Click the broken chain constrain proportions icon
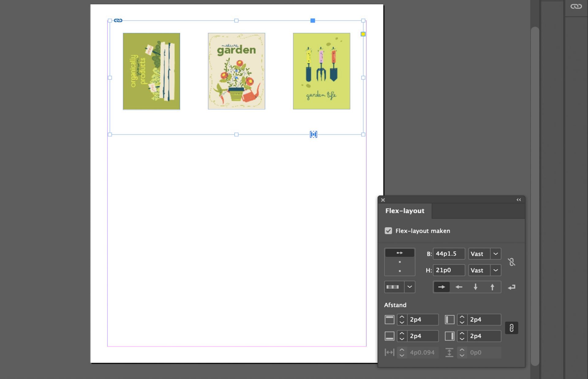The image size is (588, 379). click(x=511, y=262)
